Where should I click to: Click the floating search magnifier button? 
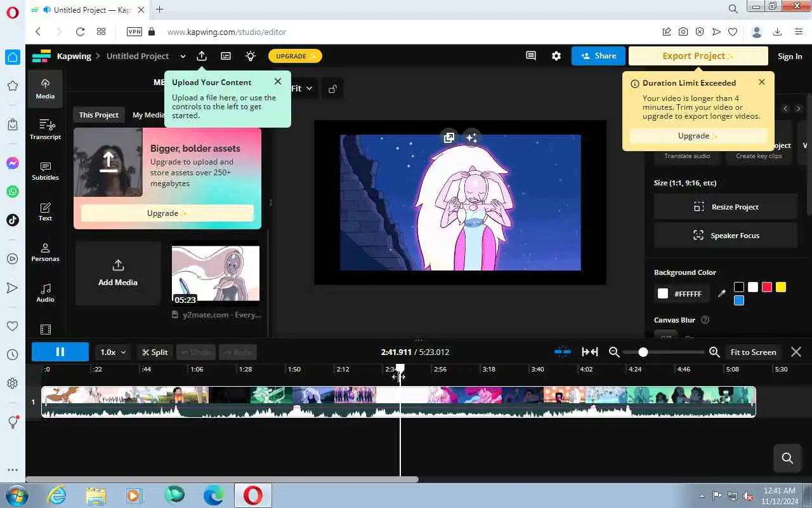coord(787,458)
